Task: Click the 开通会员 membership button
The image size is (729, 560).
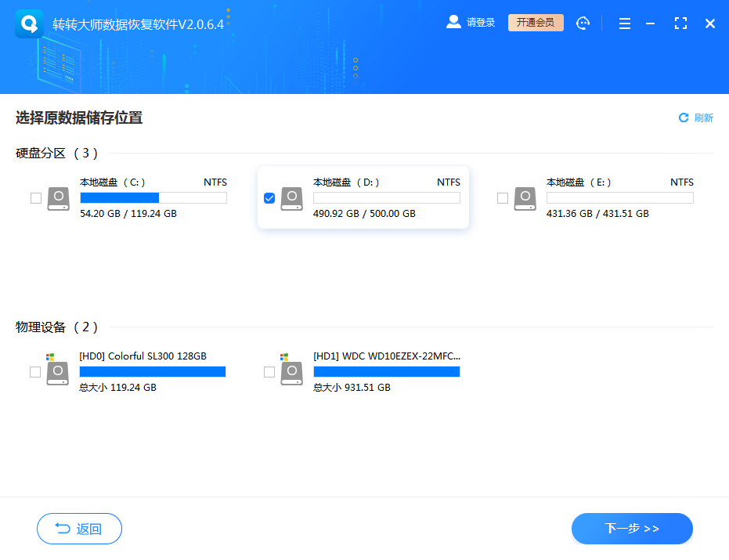Action: (536, 23)
